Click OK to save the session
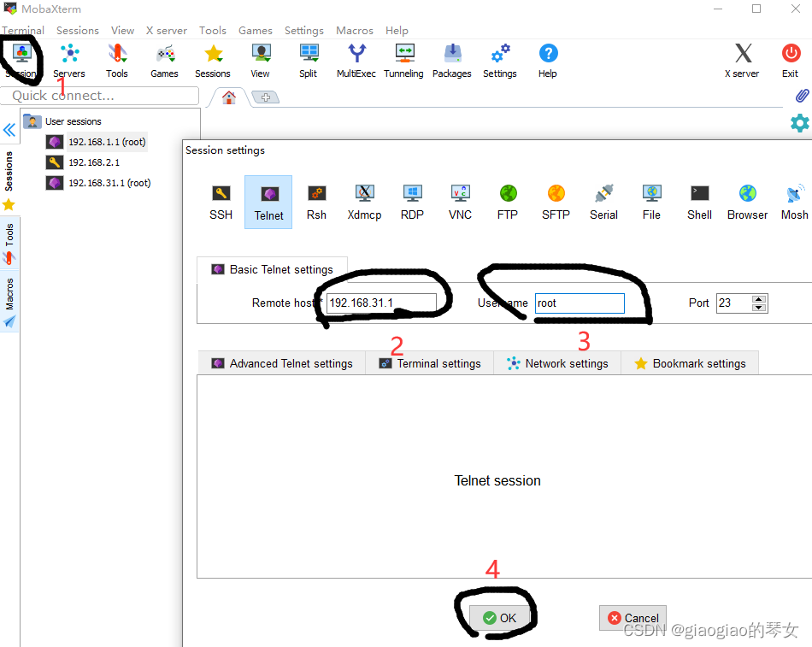The height and width of the screenshot is (647, 812). pos(500,618)
